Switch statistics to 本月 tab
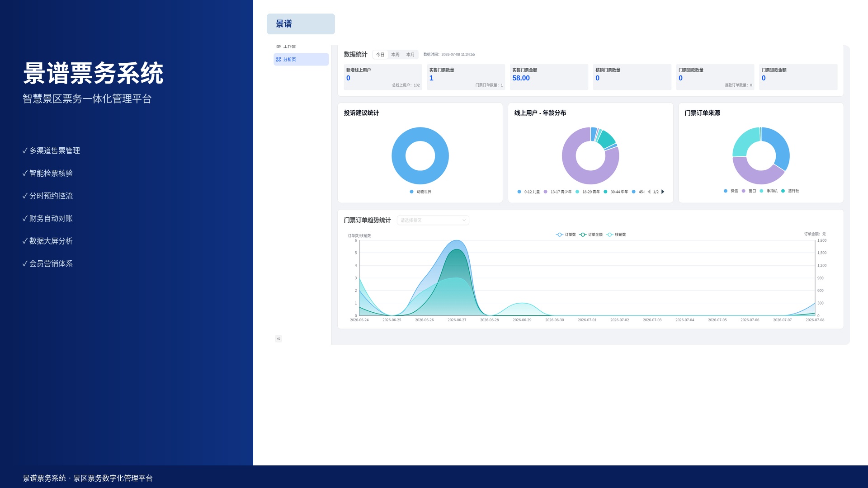This screenshot has height=488, width=868. (x=410, y=55)
